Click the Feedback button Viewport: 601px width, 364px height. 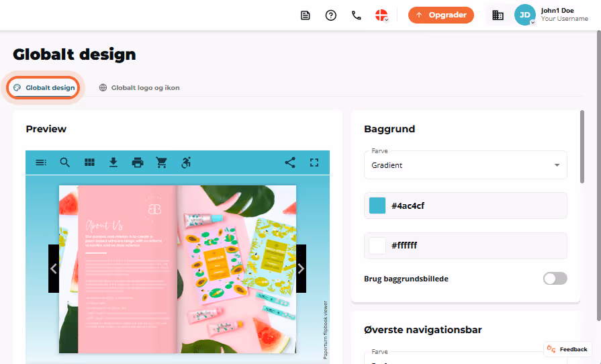(x=567, y=349)
